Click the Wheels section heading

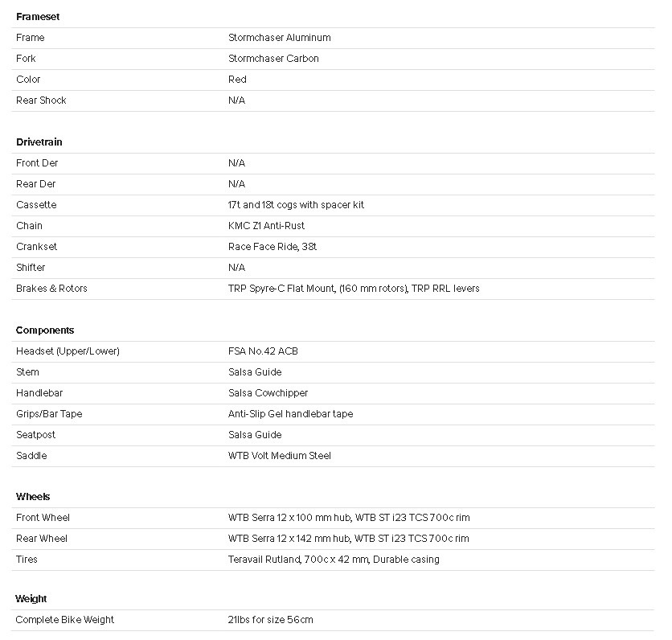[33, 497]
